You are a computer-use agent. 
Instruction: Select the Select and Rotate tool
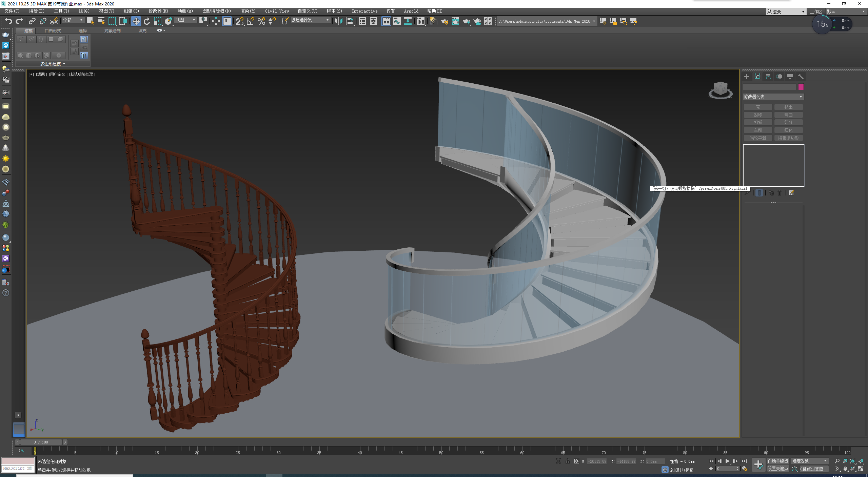pyautogui.click(x=146, y=21)
